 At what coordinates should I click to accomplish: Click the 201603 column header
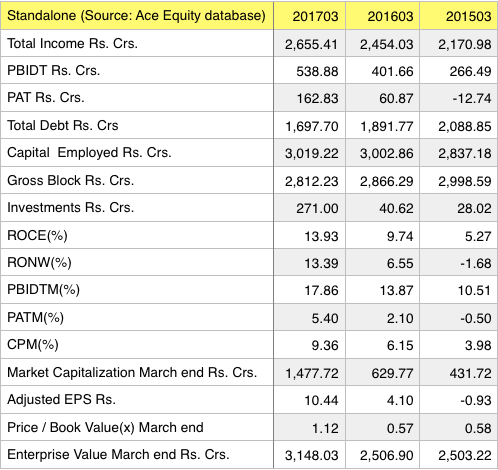(383, 16)
